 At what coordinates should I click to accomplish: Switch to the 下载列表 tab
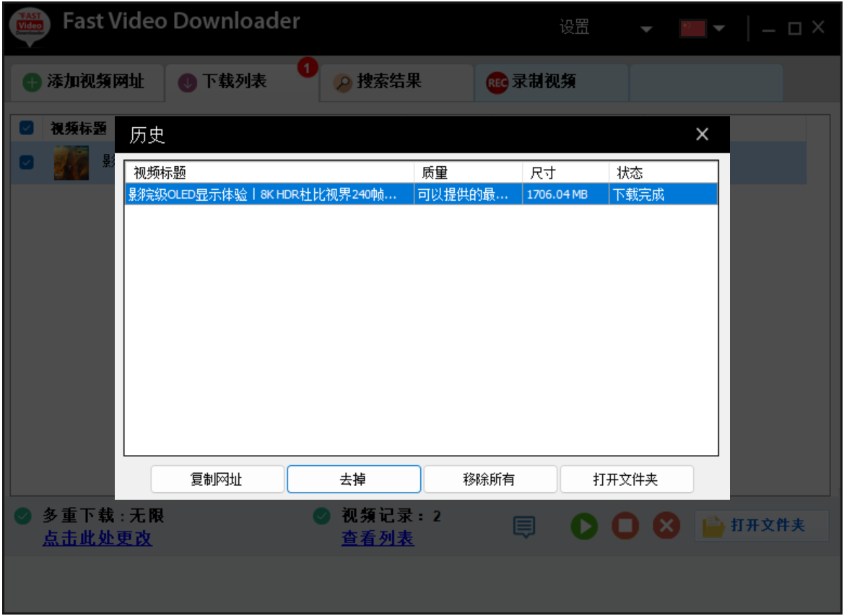pos(242,83)
